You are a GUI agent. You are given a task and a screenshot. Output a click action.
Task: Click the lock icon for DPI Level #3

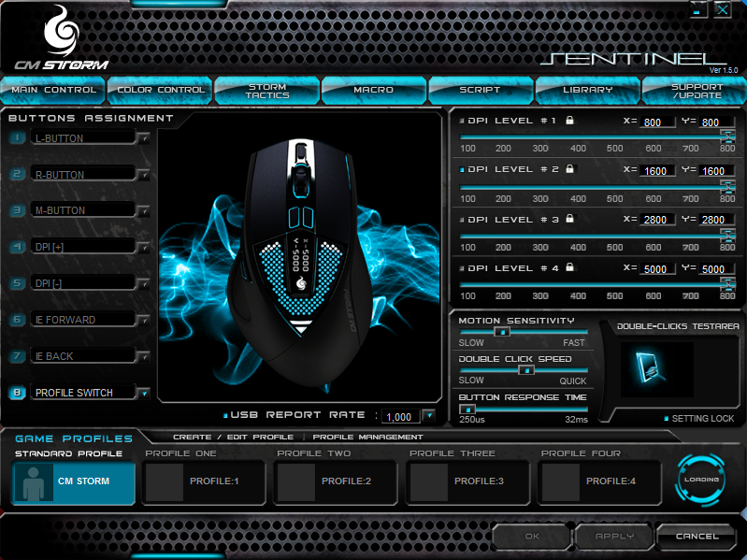569,219
